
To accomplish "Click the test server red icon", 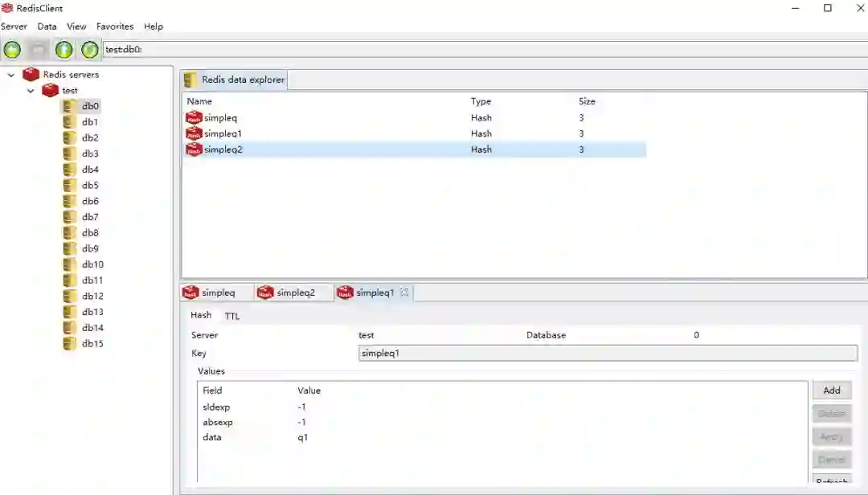I will pyautogui.click(x=51, y=90).
